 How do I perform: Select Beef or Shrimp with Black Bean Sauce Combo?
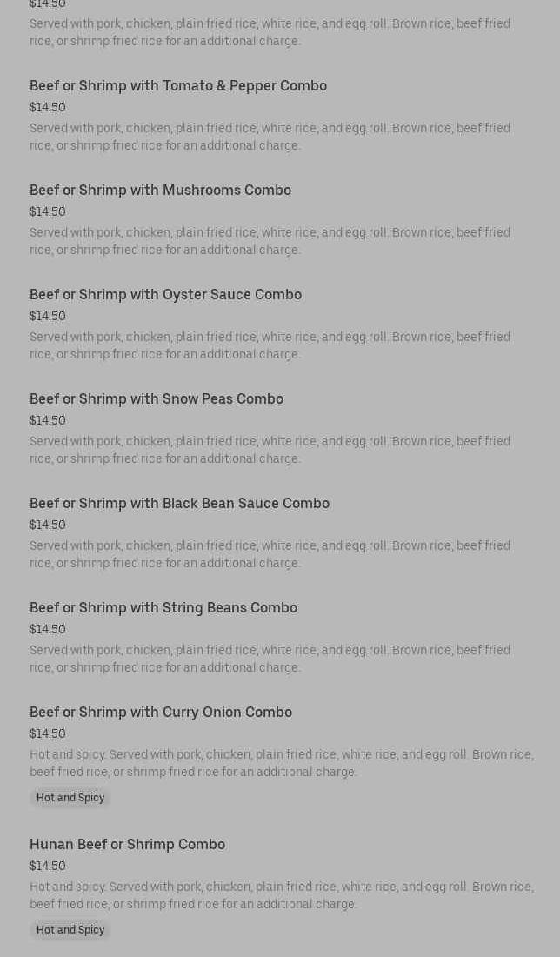pyautogui.click(x=179, y=504)
